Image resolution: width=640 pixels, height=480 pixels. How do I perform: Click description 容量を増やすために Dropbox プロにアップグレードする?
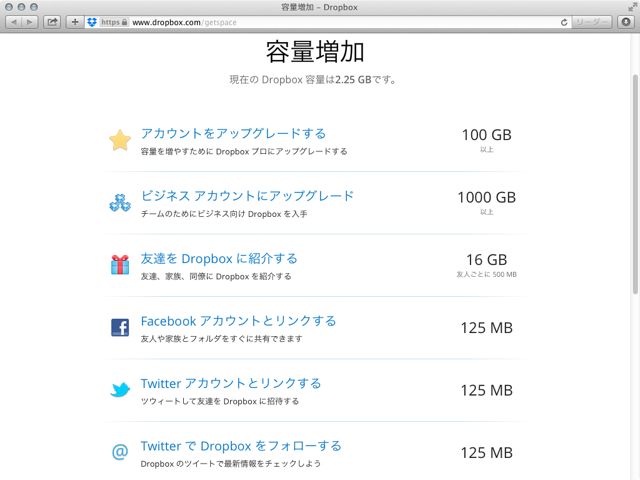(244, 152)
